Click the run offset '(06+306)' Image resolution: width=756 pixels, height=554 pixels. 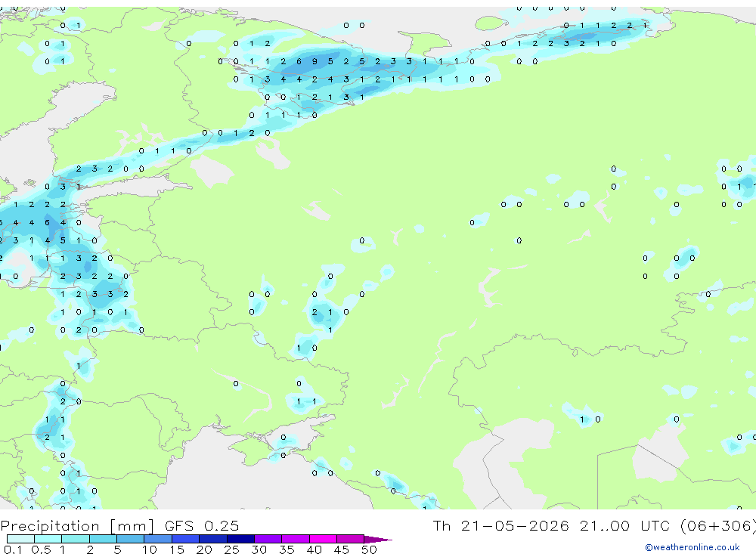[x=718, y=525]
